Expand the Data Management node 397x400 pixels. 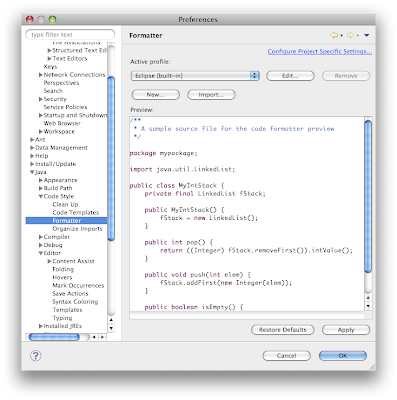pyautogui.click(x=32, y=148)
